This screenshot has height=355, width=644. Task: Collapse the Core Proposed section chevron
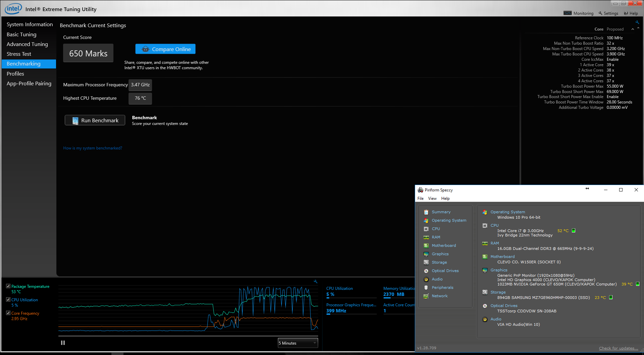[x=633, y=29]
